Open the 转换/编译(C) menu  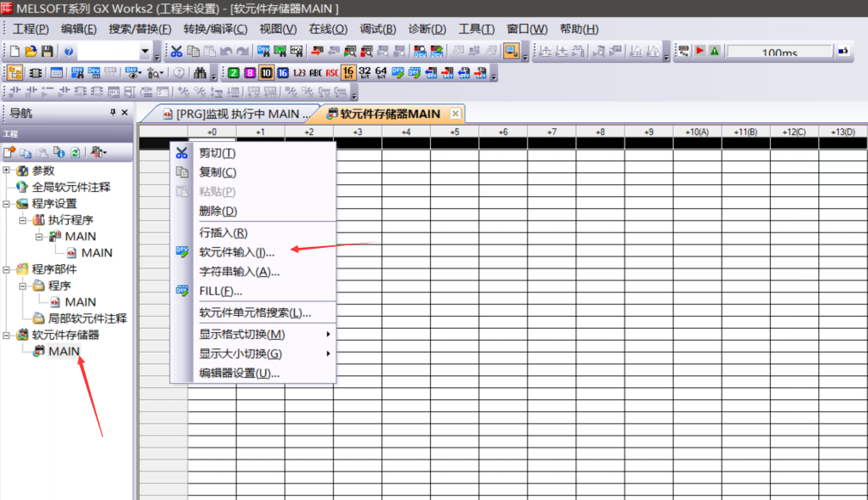[x=215, y=28]
